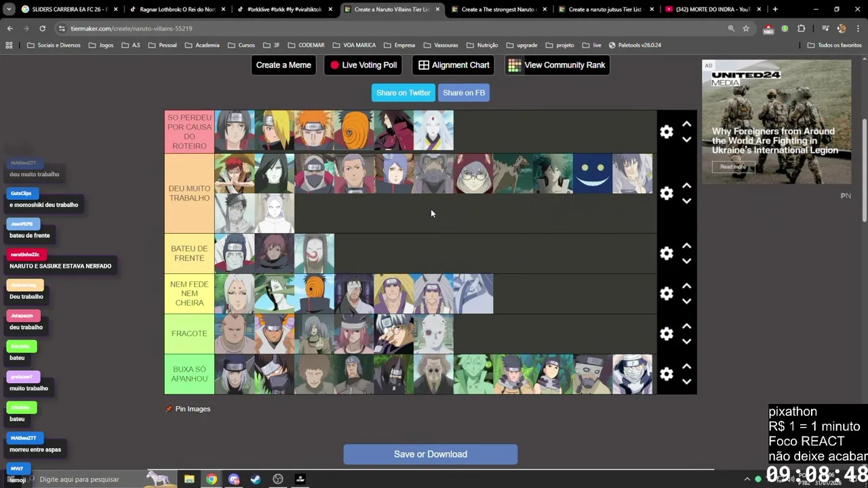868x488 pixels.
Task: Click the orange spiral mask Tobi image in top tier
Action: tap(354, 130)
